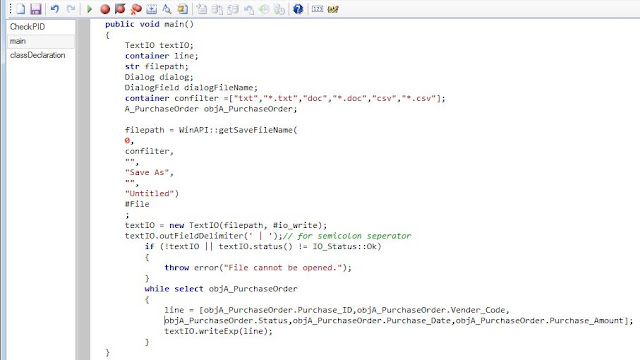Click the 'confilter,' argument line
The width and height of the screenshot is (640, 360).
[x=149, y=151]
